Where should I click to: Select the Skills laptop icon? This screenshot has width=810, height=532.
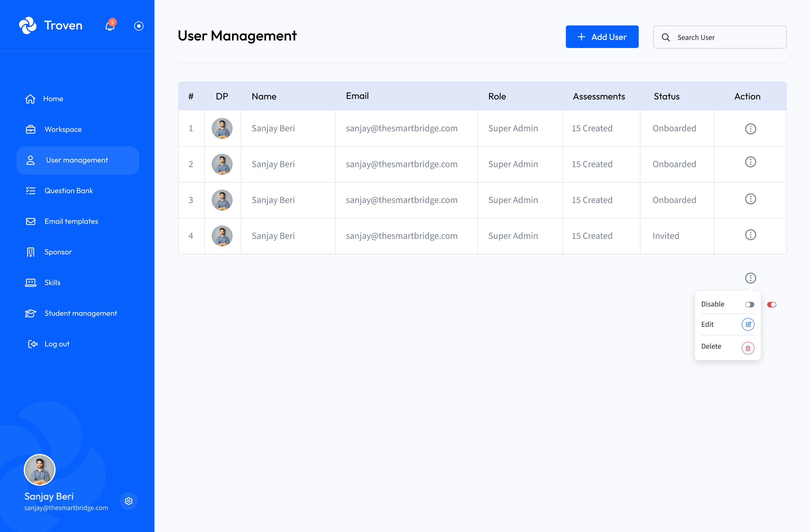click(x=31, y=282)
